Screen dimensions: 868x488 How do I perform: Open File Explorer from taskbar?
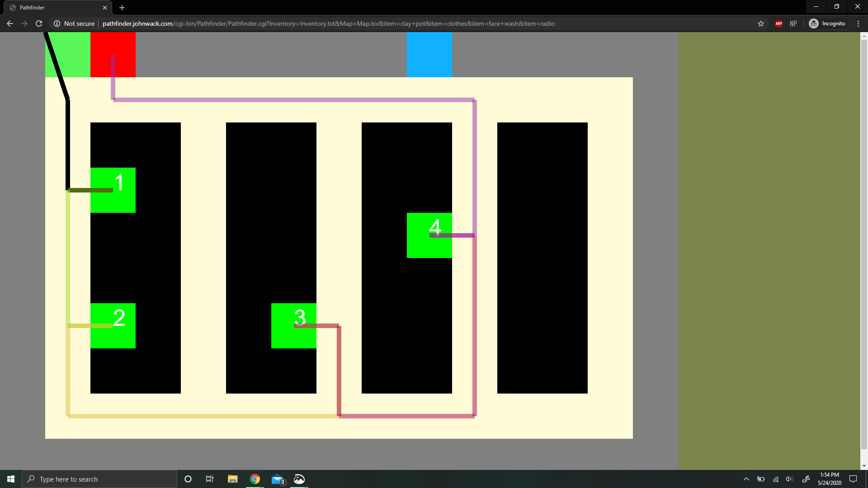[232, 479]
